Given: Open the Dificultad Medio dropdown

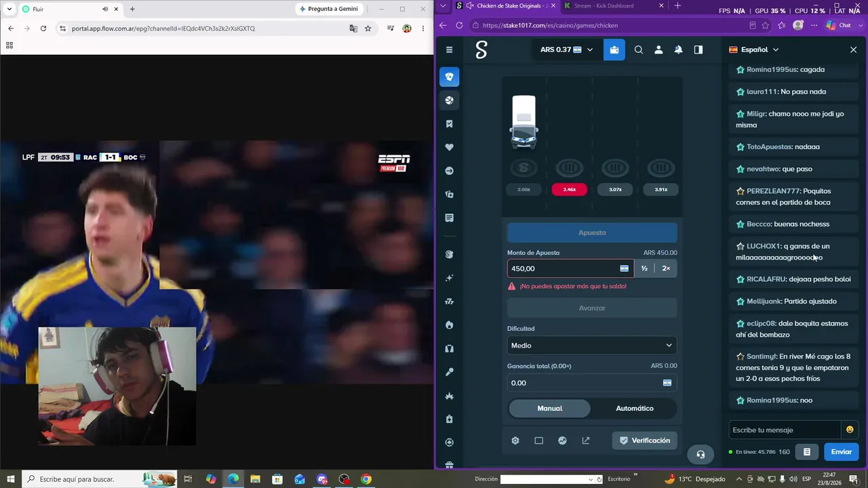Looking at the screenshot, I should coord(592,346).
